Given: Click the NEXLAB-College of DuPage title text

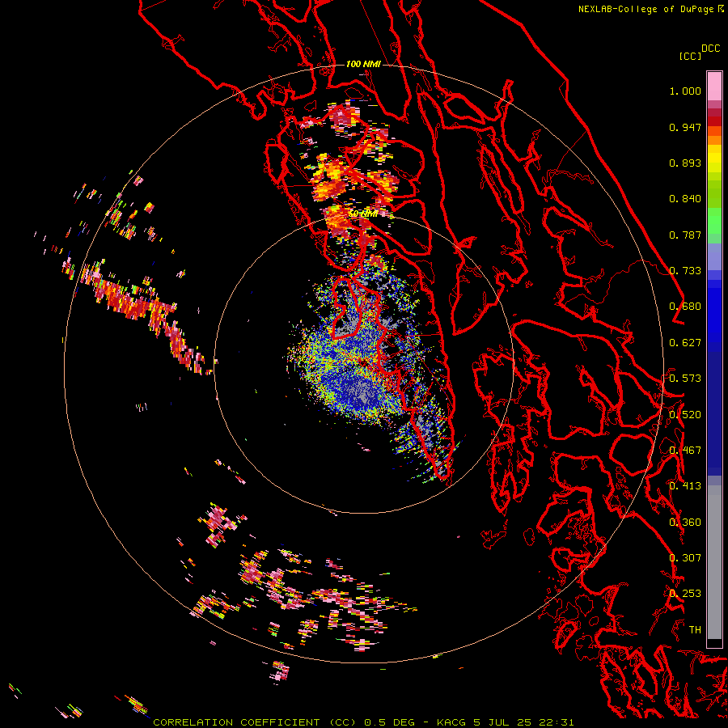Looking at the screenshot, I should tap(651, 9).
